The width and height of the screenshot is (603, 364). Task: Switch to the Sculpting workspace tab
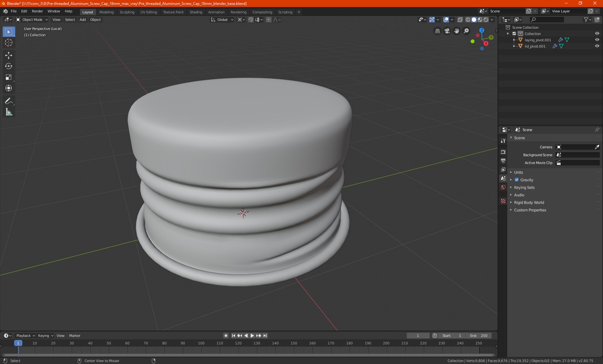127,12
